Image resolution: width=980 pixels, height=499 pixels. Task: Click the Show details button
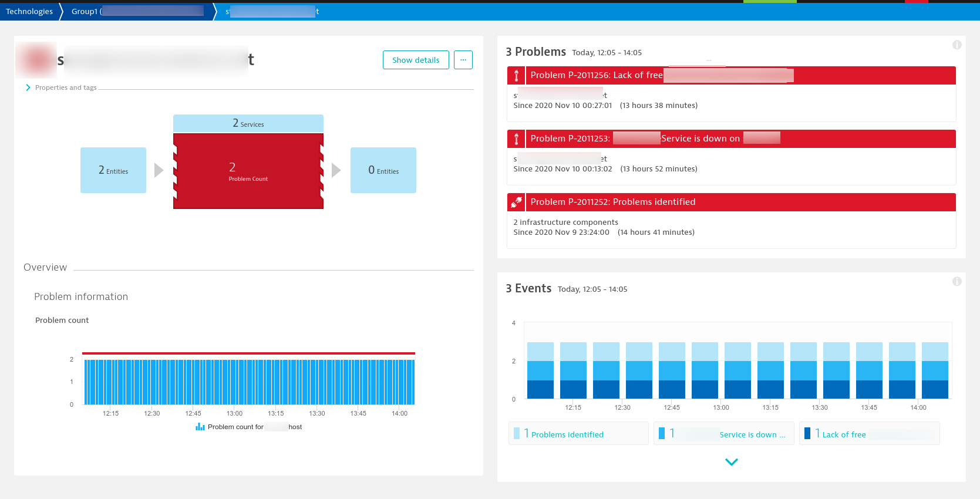[x=416, y=60]
